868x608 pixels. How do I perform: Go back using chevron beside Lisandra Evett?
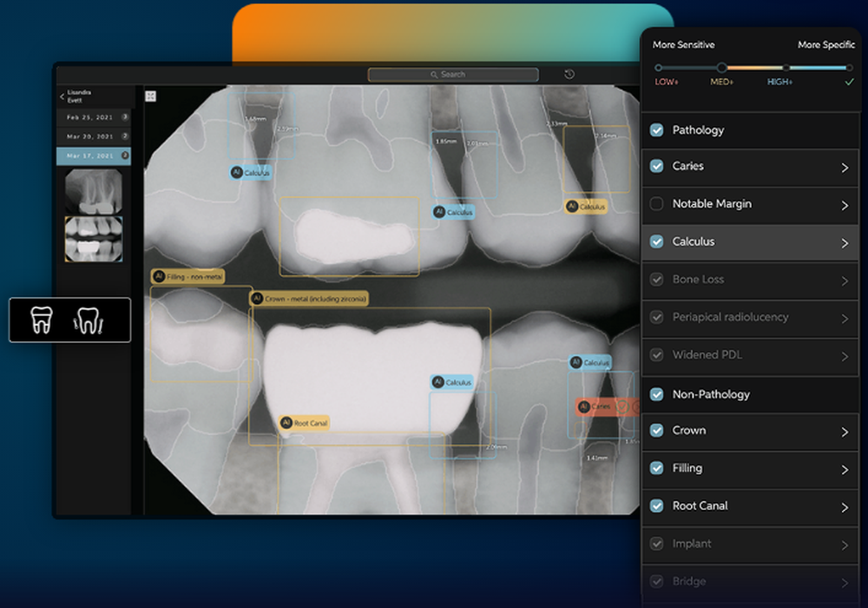click(x=62, y=96)
